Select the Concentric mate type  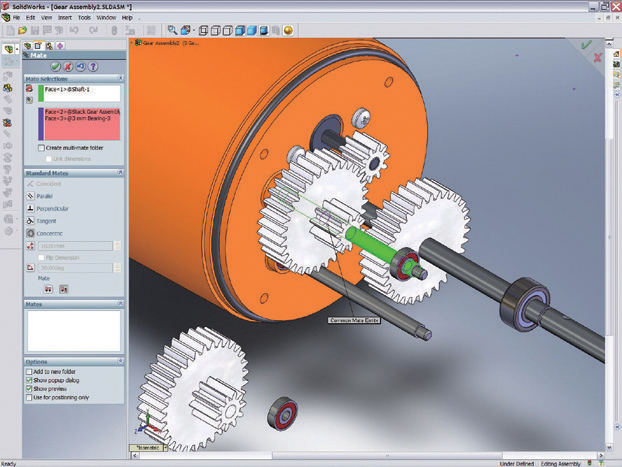pos(31,233)
